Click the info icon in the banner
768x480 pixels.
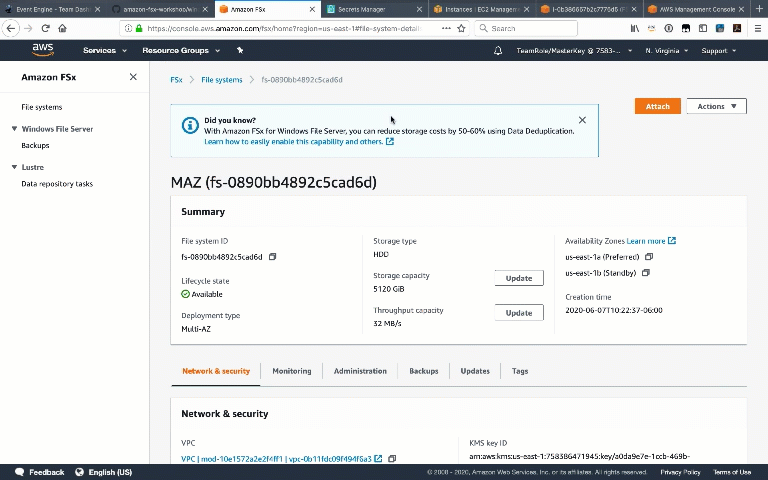point(190,125)
